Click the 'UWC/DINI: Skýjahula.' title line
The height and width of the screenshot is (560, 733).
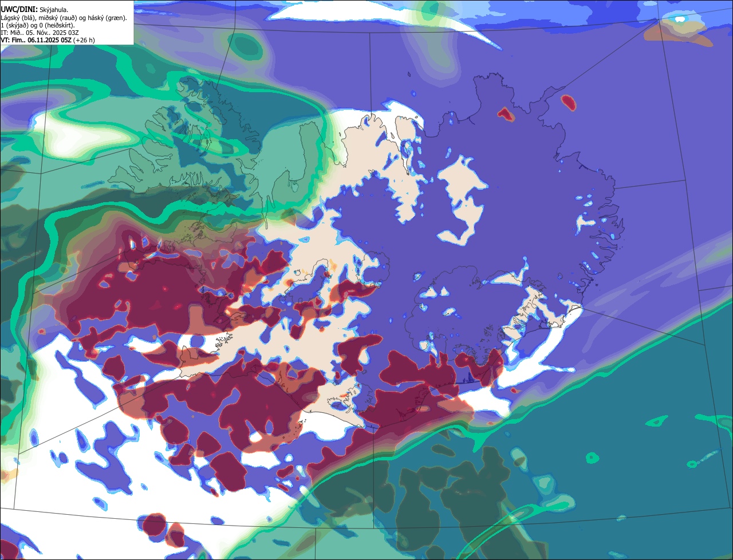coord(34,10)
